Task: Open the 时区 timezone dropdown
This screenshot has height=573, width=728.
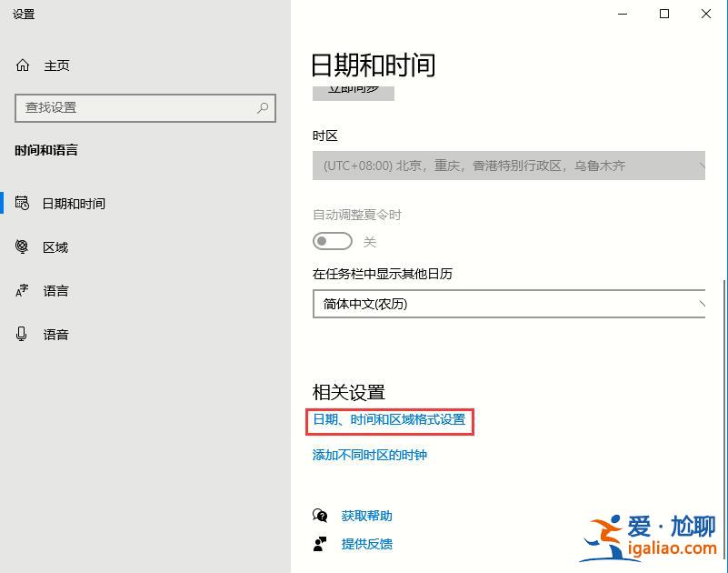Action: point(509,166)
